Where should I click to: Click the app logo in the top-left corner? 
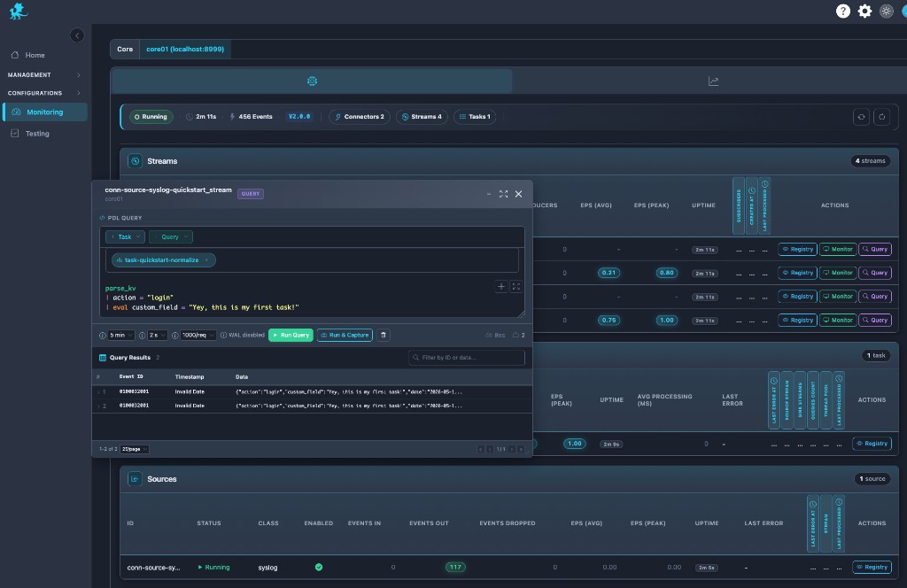[19, 11]
